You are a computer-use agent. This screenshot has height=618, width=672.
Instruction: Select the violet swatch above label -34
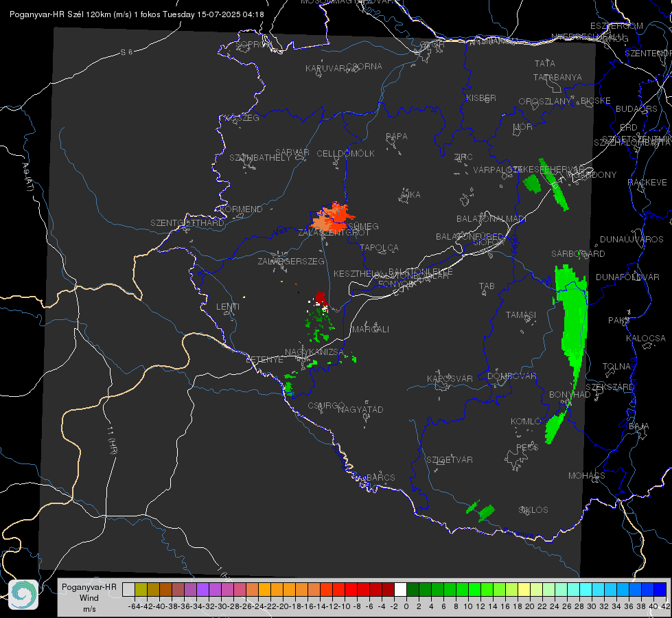click(202, 589)
